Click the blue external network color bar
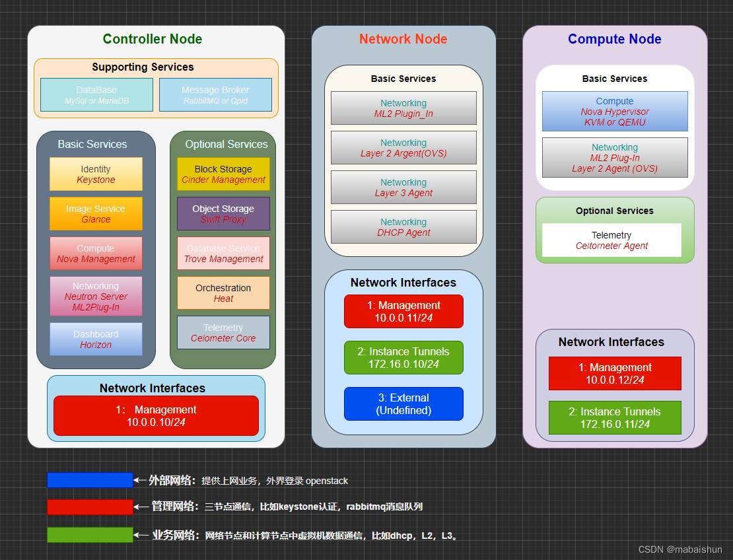 90,481
